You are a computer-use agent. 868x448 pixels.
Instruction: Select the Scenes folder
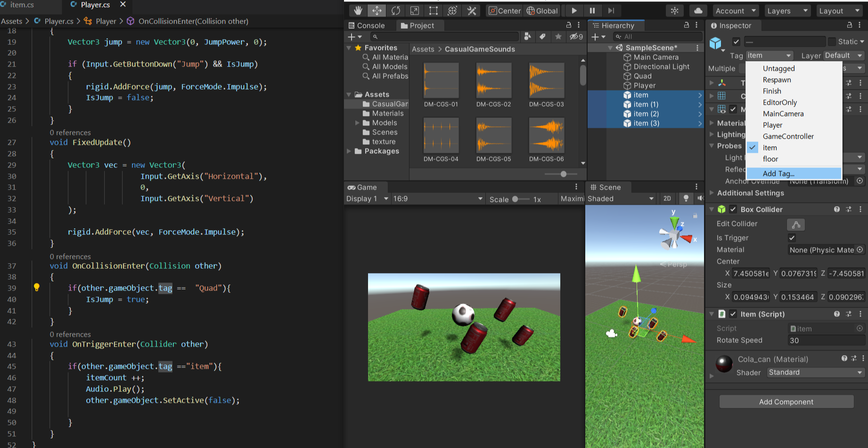click(x=380, y=132)
